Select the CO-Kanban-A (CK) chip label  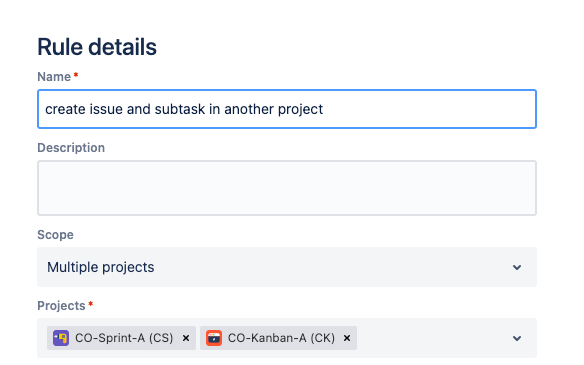click(281, 338)
